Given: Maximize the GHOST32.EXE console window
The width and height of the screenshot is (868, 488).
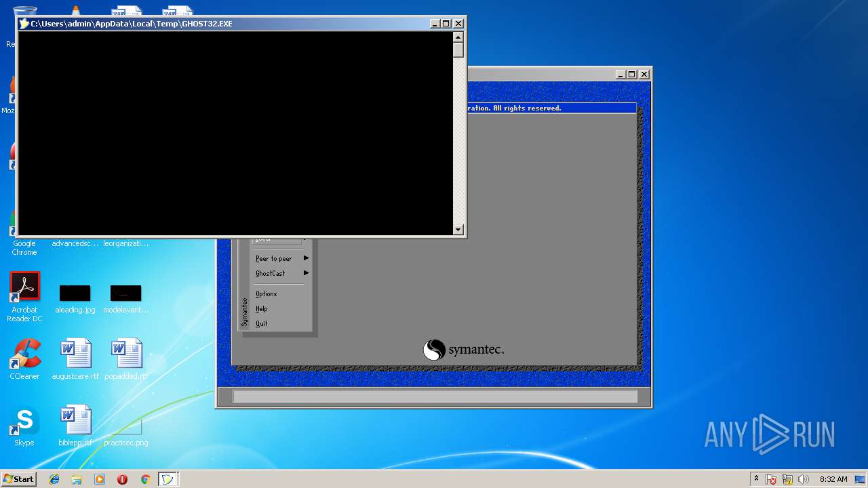Looking at the screenshot, I should [x=446, y=24].
